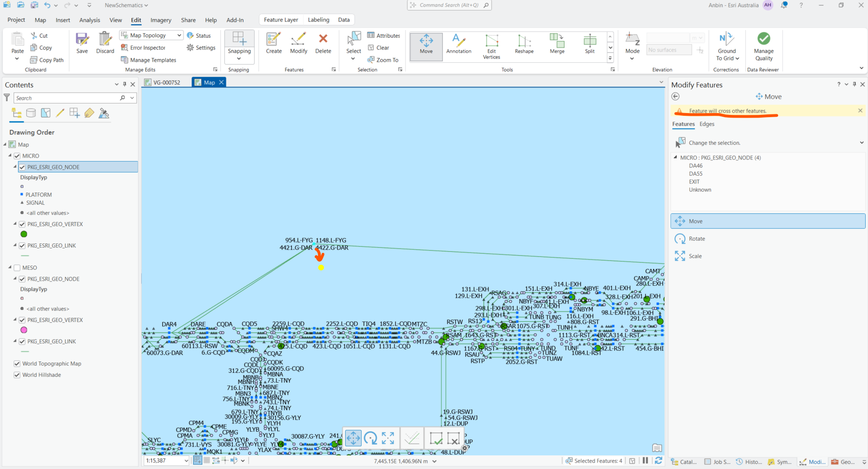
Task: Expand the Tools gallery
Action: tap(610, 58)
